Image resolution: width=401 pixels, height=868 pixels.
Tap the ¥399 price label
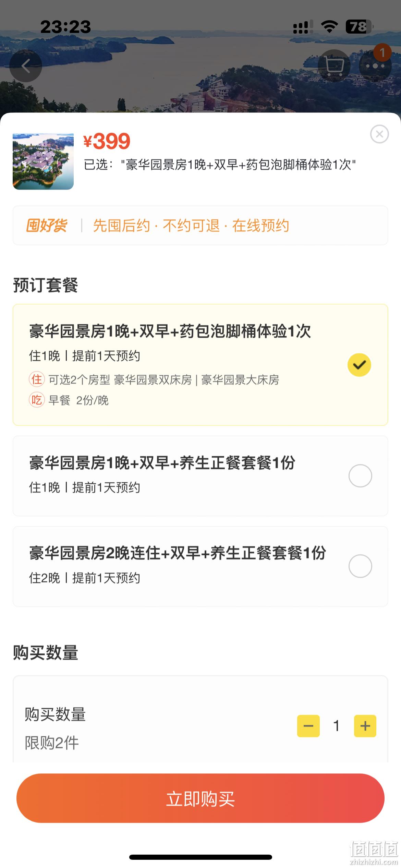tap(107, 141)
